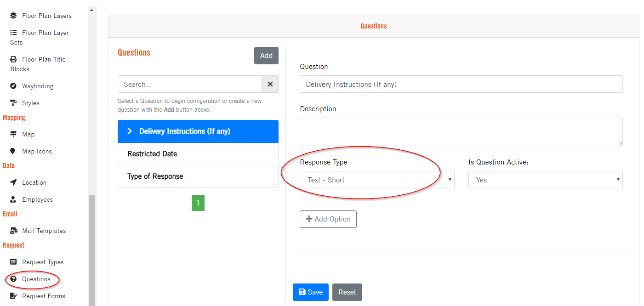Image resolution: width=644 pixels, height=306 pixels.
Task: Click the Add question button
Action: tap(266, 56)
